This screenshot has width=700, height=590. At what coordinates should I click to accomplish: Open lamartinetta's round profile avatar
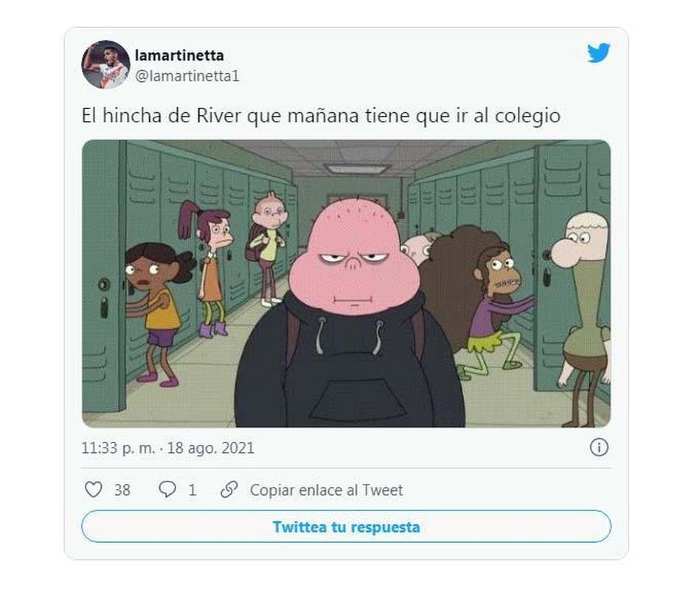105,65
